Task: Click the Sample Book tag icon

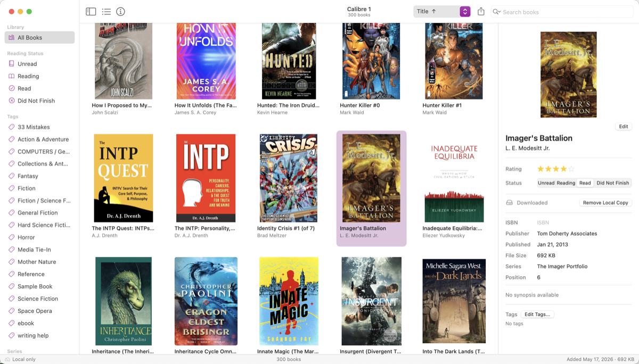Action: [12, 286]
